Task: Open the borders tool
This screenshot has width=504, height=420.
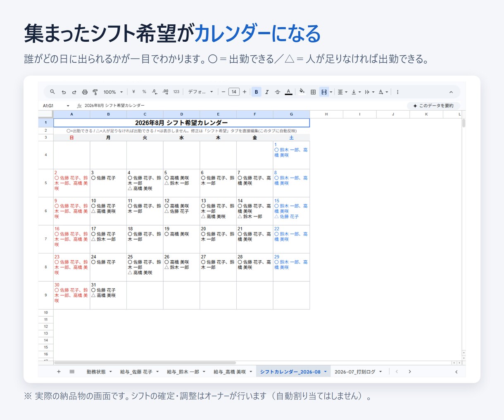Action: click(313, 92)
